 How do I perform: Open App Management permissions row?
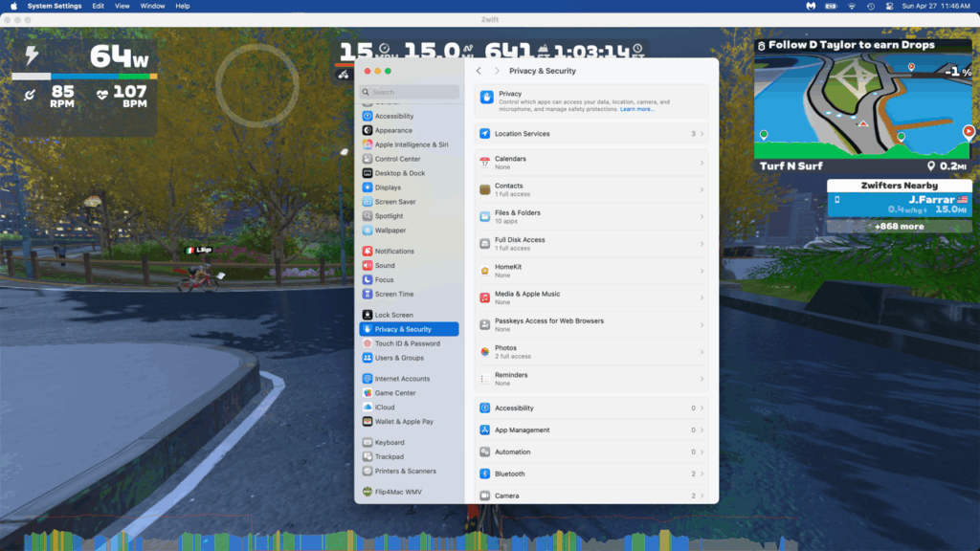point(591,430)
